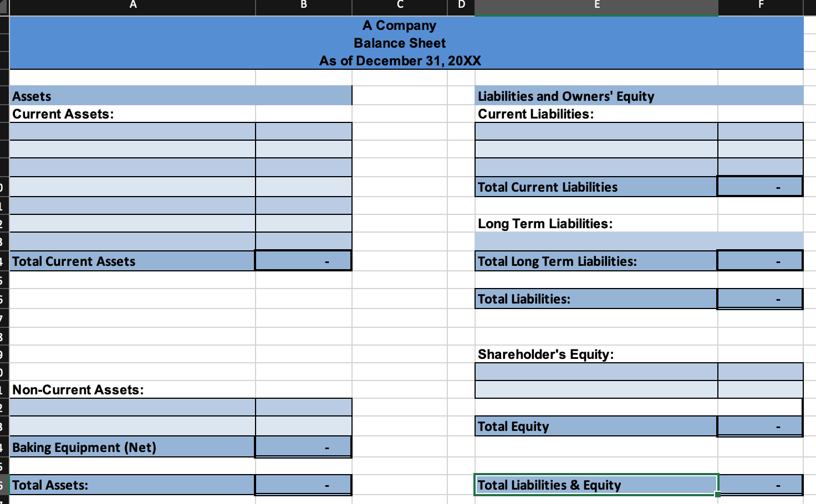Viewport: 816px width, 504px height.
Task: Click the fill handle of the selected cell
Action: coord(717,493)
